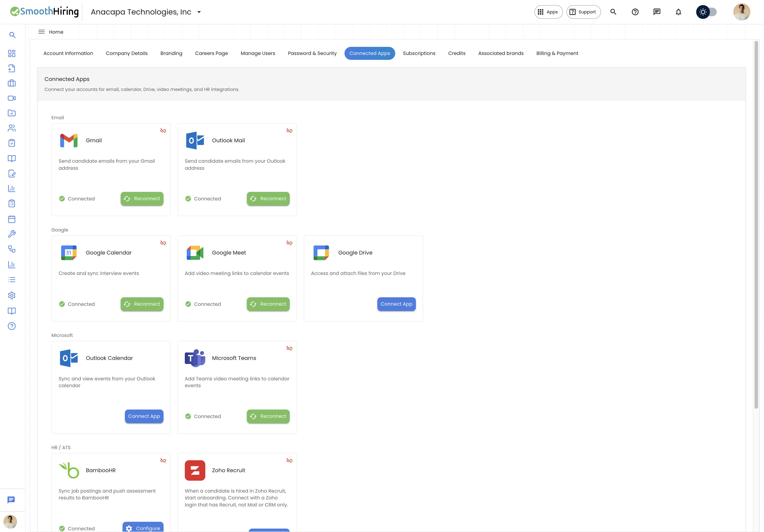The image size is (764, 532).
Task: Click the Support button in header
Action: click(583, 12)
